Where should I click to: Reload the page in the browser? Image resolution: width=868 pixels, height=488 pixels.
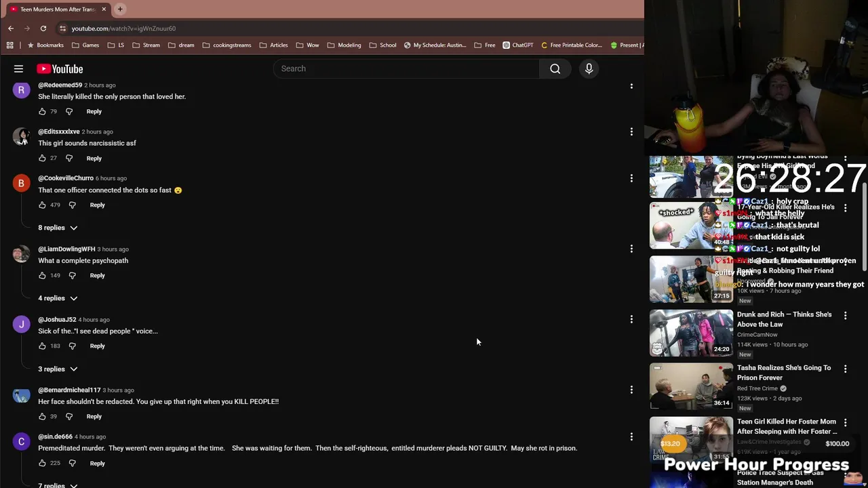coord(43,28)
